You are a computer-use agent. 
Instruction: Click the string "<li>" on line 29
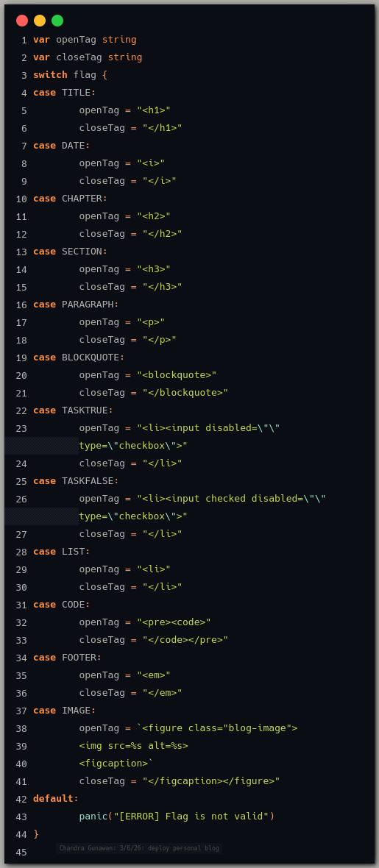pyautogui.click(x=154, y=569)
